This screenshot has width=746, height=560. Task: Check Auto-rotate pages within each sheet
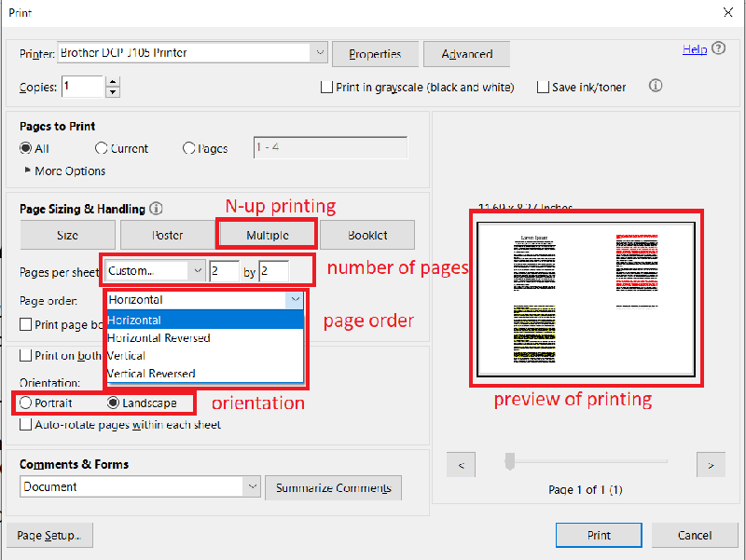[25, 424]
